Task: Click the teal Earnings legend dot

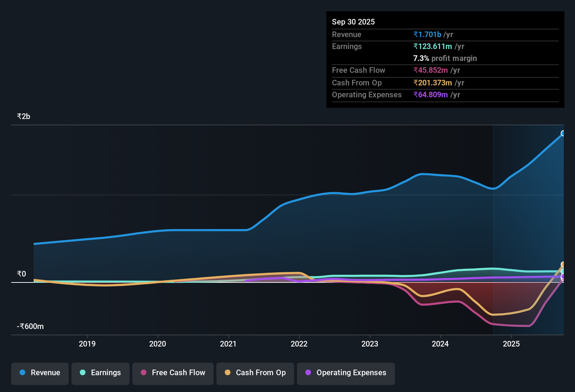Action: (83, 373)
